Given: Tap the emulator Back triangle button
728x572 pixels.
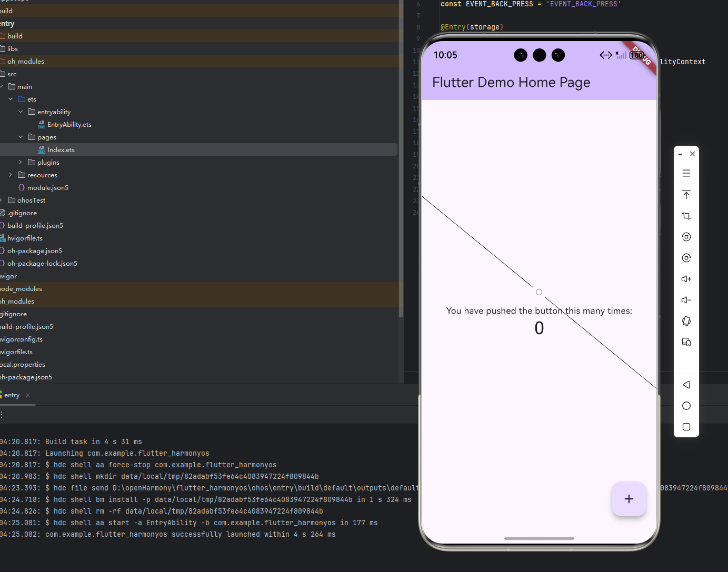Looking at the screenshot, I should pos(686,385).
